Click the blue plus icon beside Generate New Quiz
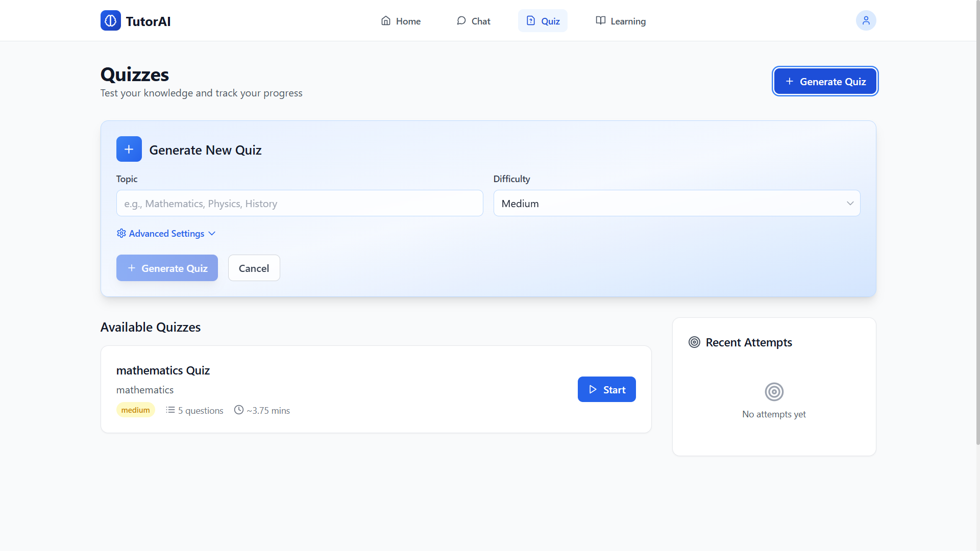Screen dimensions: 980x551 tap(129, 149)
